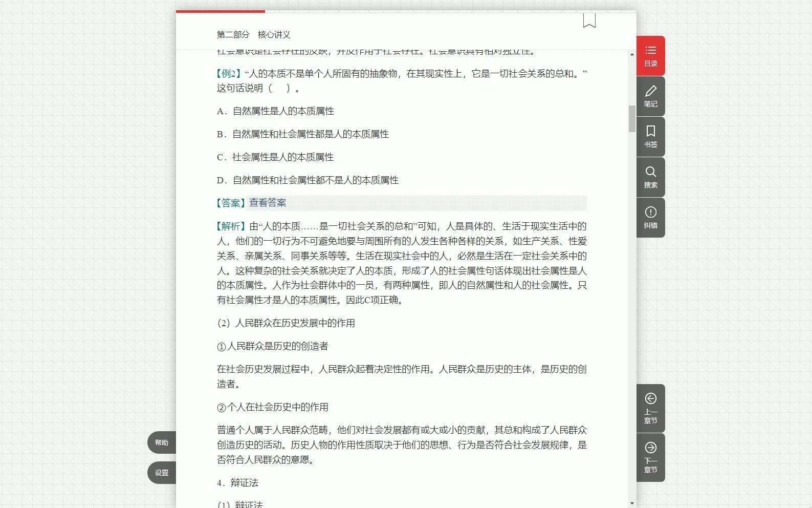Open the 搜索 search tool

coord(650,177)
